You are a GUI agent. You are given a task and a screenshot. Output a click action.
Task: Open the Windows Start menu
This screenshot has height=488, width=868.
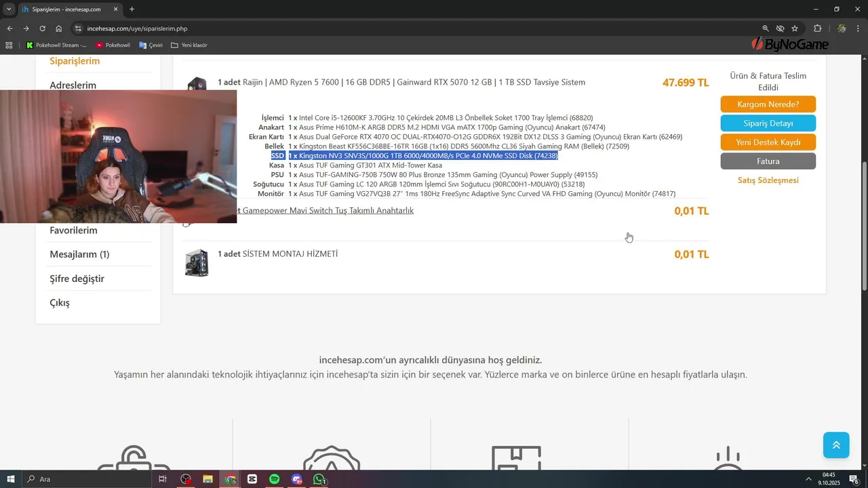[x=11, y=479]
